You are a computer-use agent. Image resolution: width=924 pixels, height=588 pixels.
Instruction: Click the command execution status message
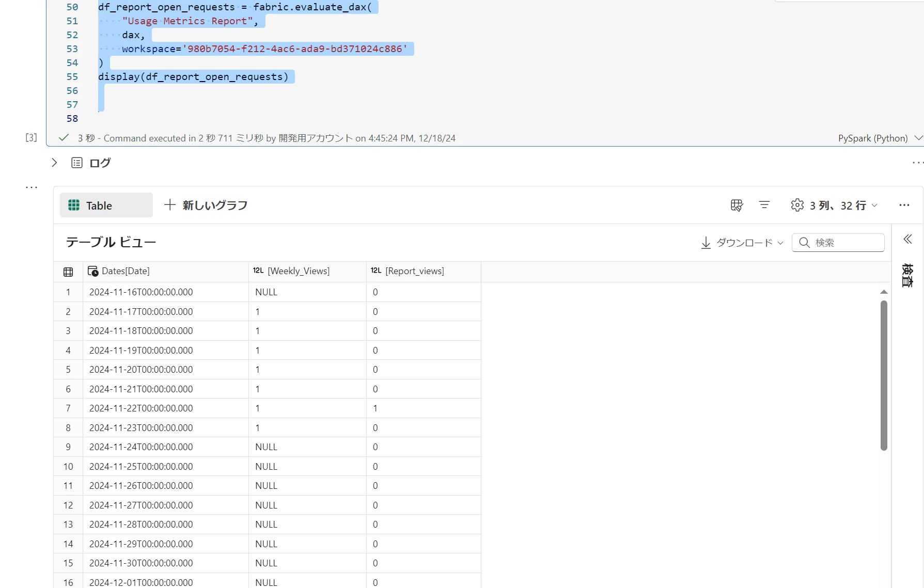[x=267, y=138]
